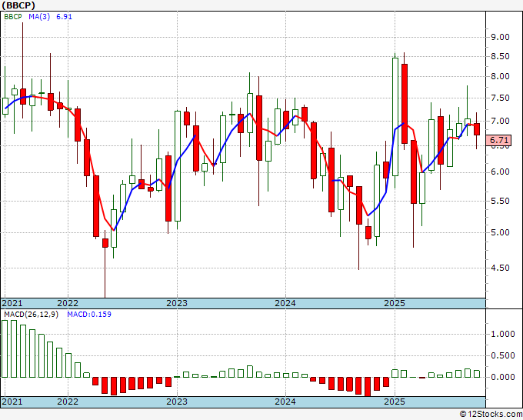Click the (BBCP) ticker title
523x420 pixels.
pyautogui.click(x=18, y=5)
